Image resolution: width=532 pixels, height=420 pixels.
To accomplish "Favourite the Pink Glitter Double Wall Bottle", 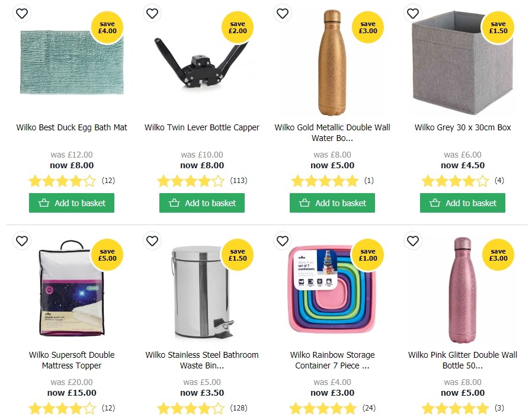I will (x=413, y=241).
